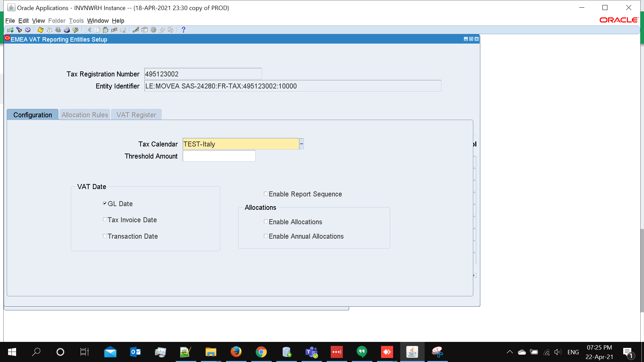Open the View menu
The width and height of the screenshot is (644, 362).
(39, 21)
